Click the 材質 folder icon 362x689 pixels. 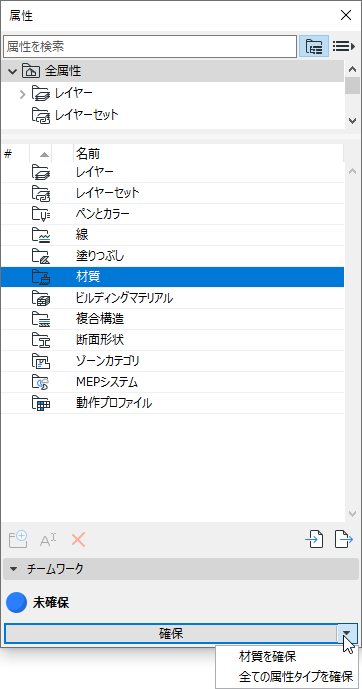point(41,277)
